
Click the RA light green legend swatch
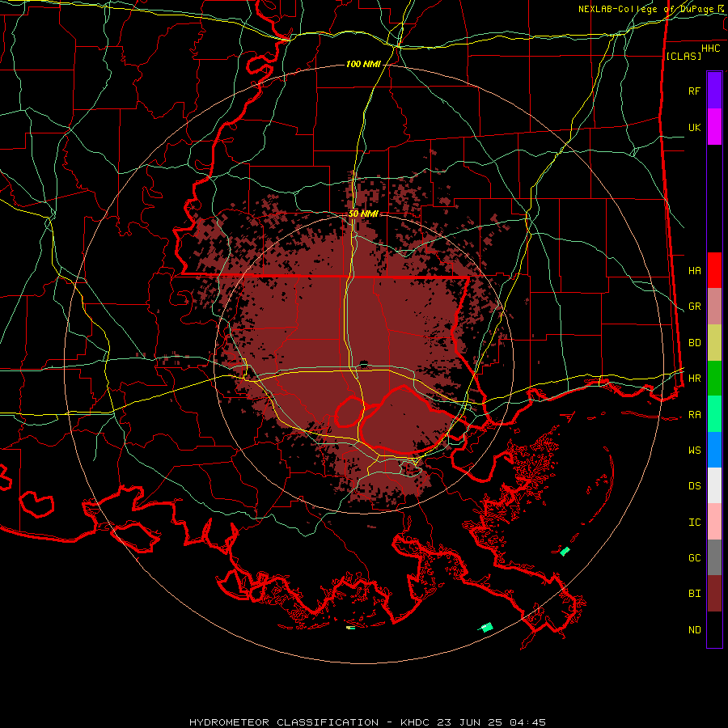(x=714, y=414)
